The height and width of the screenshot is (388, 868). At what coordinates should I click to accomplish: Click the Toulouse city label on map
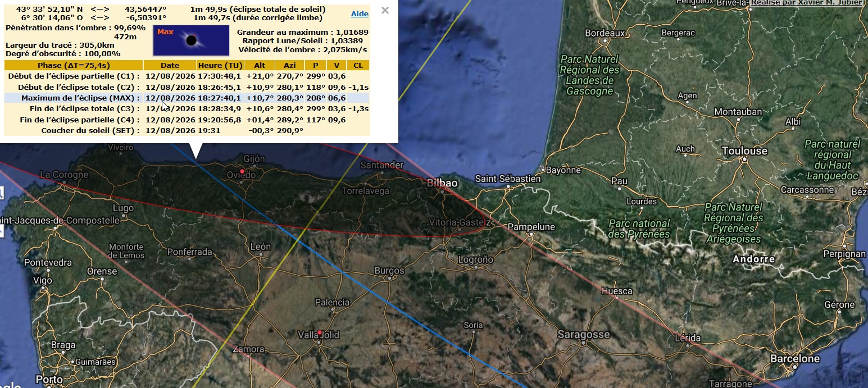tap(744, 151)
